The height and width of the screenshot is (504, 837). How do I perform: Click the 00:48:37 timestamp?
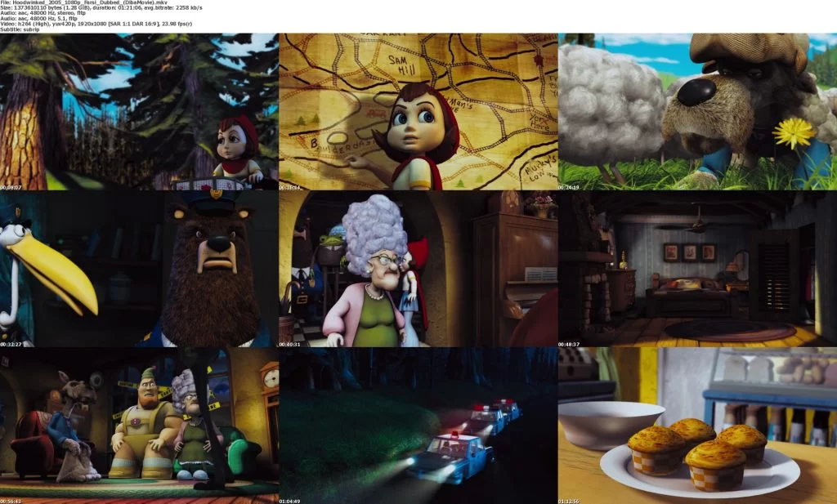click(x=569, y=345)
